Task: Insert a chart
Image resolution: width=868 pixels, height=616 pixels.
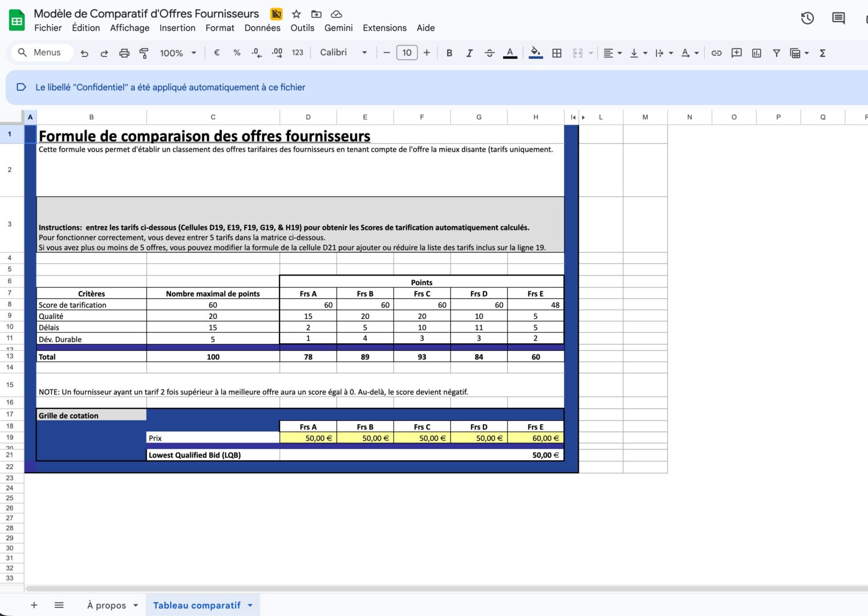Action: pos(757,53)
